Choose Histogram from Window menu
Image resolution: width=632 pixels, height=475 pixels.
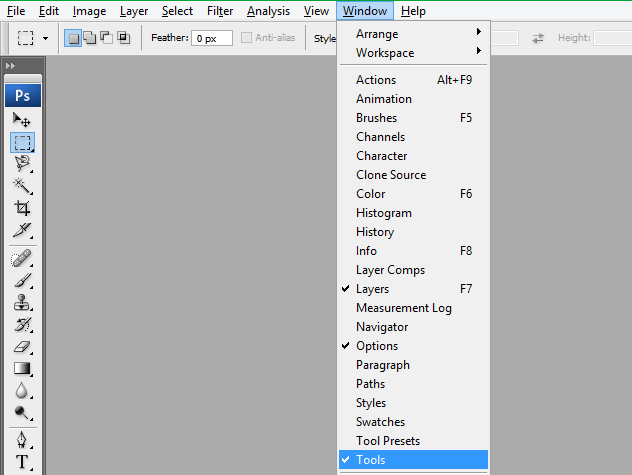(x=413, y=212)
